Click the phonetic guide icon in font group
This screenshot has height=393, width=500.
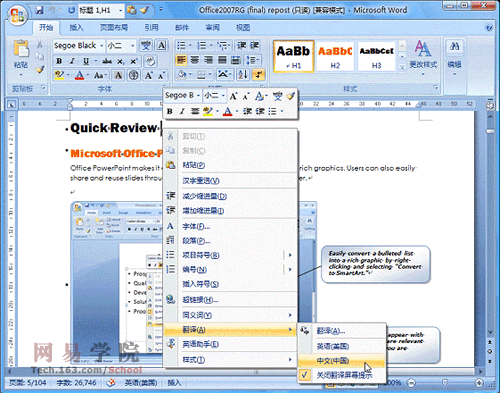(x=145, y=45)
